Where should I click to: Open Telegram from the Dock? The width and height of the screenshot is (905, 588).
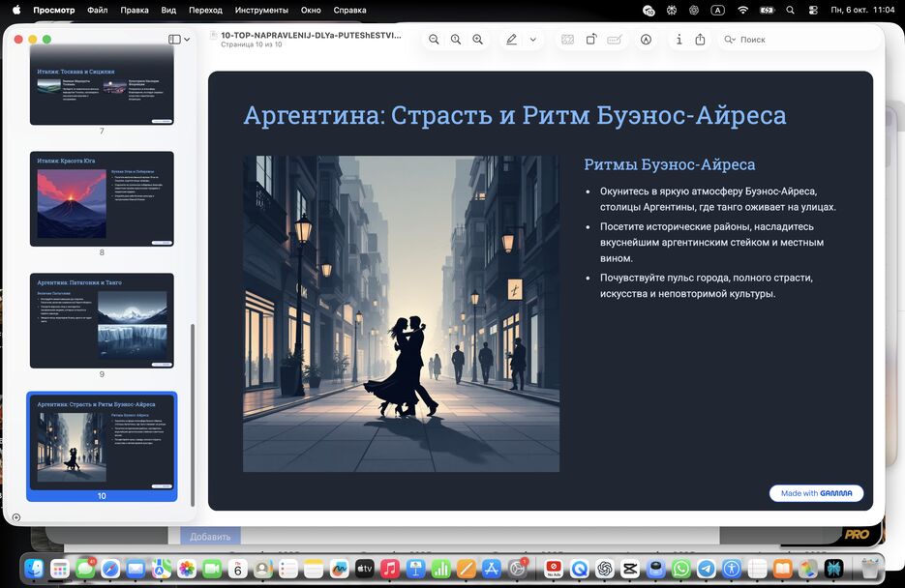click(706, 570)
